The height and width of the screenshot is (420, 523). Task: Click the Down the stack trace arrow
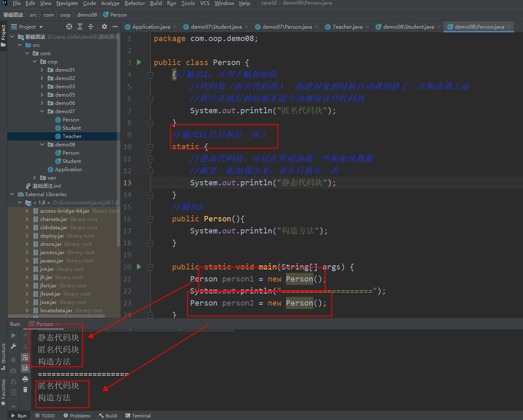[25, 347]
